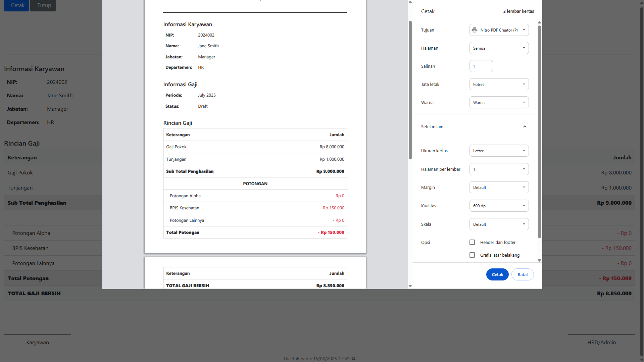Click the settings panel scroll-down arrow

pos(539,260)
